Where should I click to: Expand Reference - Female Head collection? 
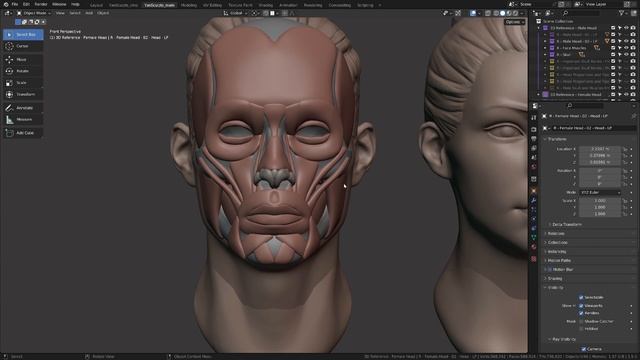coord(538,94)
